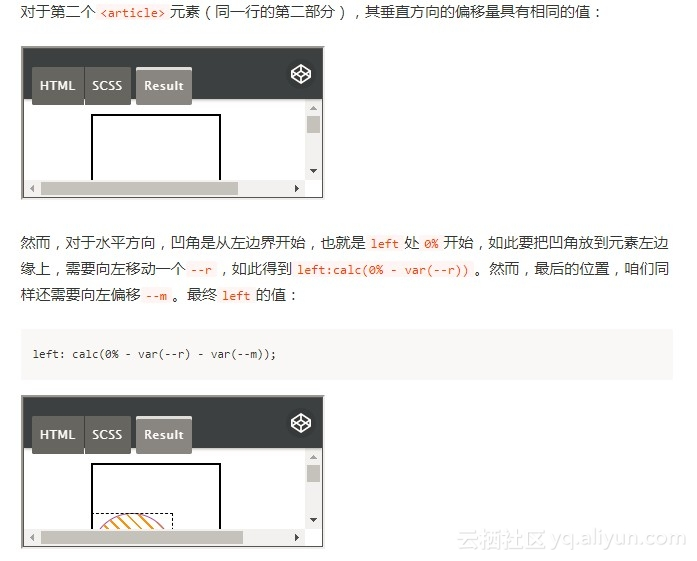
Task: Click horizontal scrollbar thumb in first embed
Action: click(139, 188)
